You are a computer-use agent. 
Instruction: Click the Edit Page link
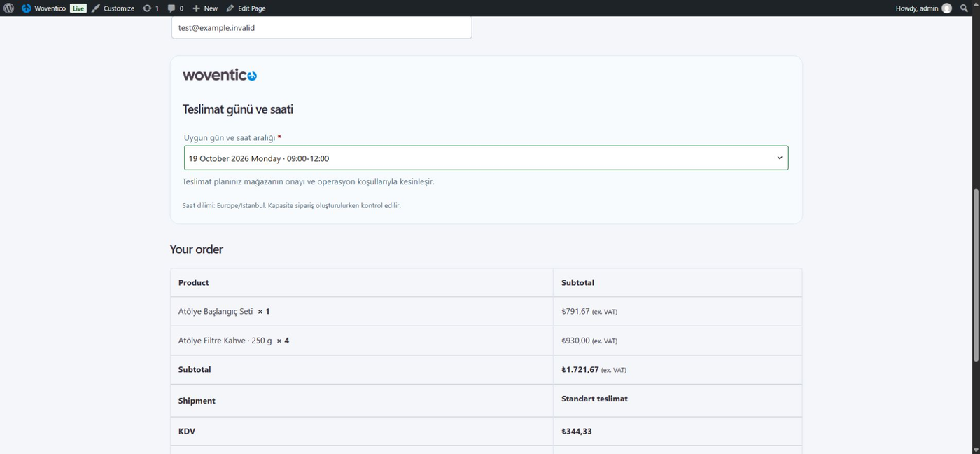point(246,8)
